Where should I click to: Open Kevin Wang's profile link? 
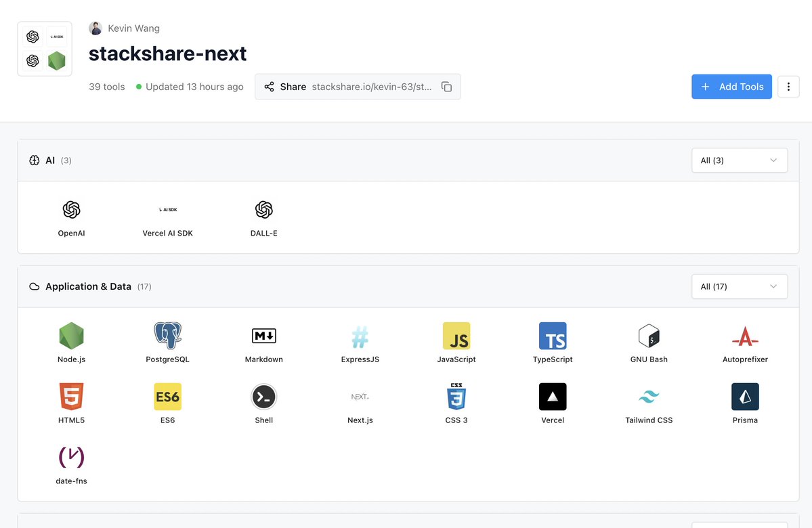point(133,28)
